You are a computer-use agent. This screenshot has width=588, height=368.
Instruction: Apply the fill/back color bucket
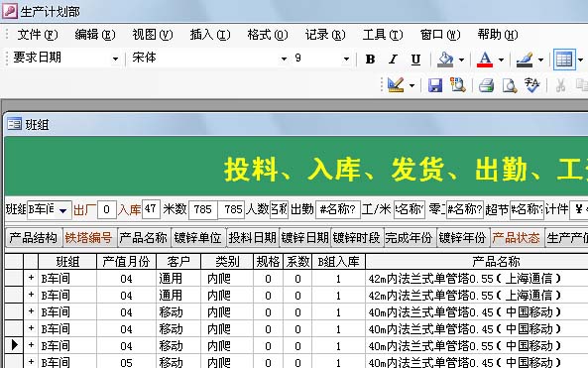tap(445, 60)
